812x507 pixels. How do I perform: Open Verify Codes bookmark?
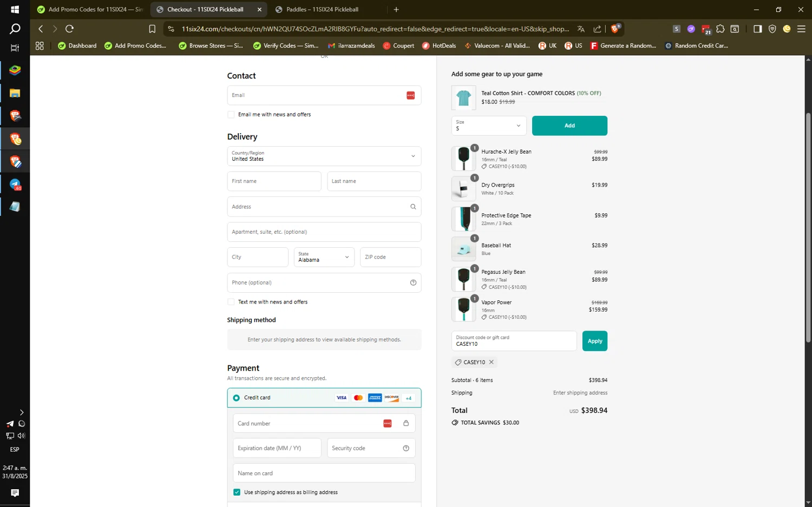[x=285, y=46]
